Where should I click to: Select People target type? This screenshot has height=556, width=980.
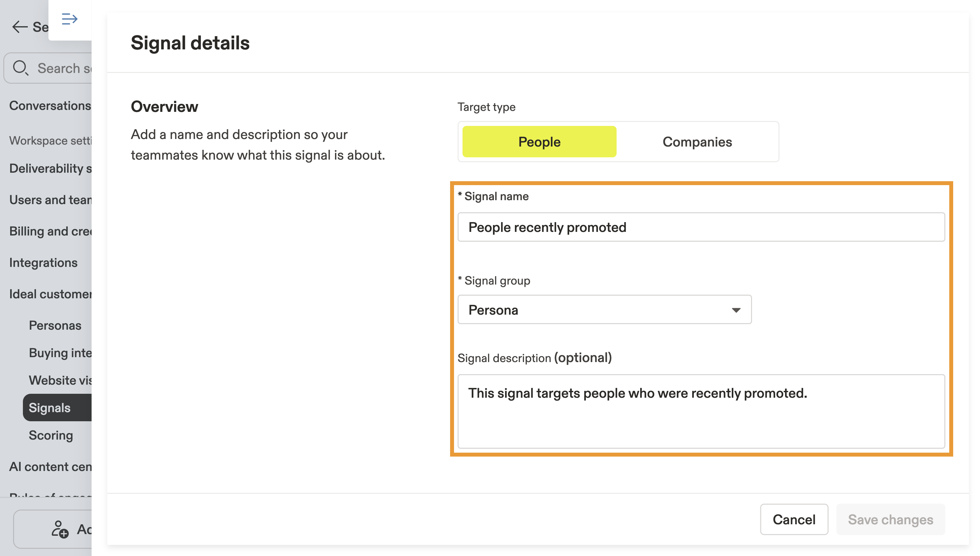[539, 142]
